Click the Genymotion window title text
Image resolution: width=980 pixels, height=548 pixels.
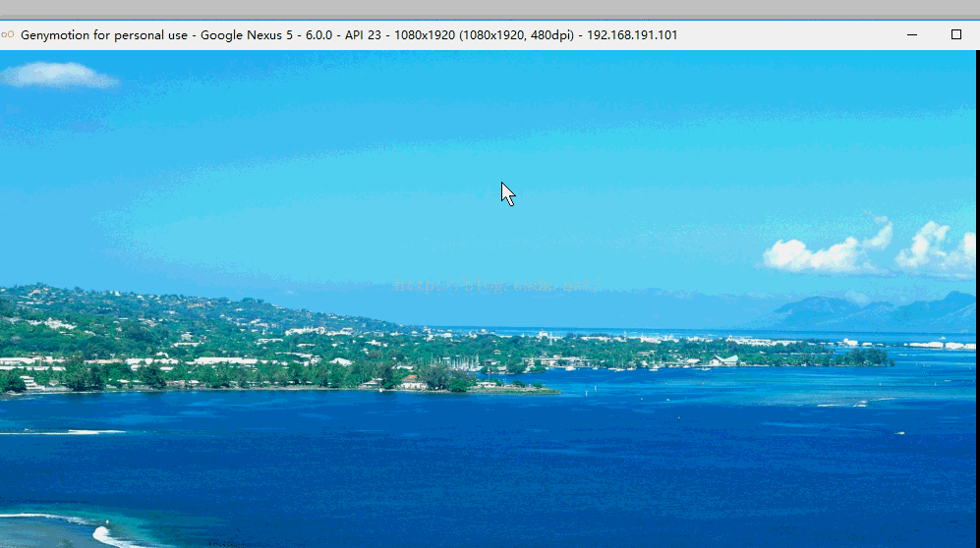click(349, 35)
